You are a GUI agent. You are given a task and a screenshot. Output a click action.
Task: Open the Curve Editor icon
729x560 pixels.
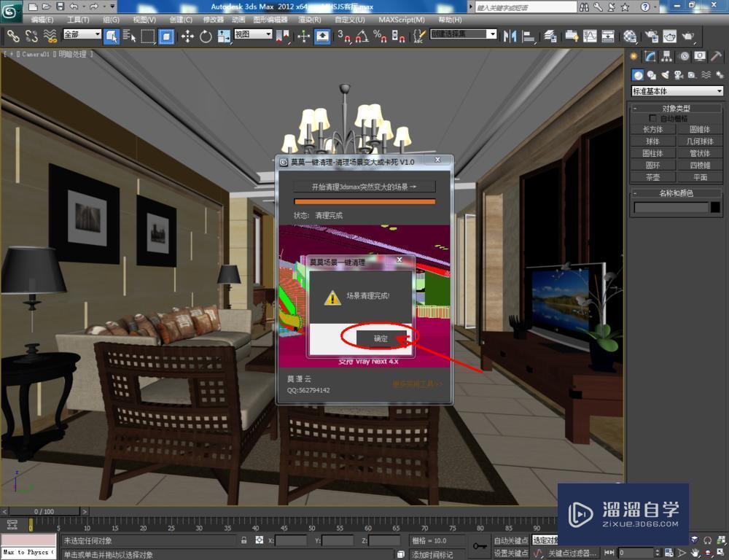click(590, 36)
